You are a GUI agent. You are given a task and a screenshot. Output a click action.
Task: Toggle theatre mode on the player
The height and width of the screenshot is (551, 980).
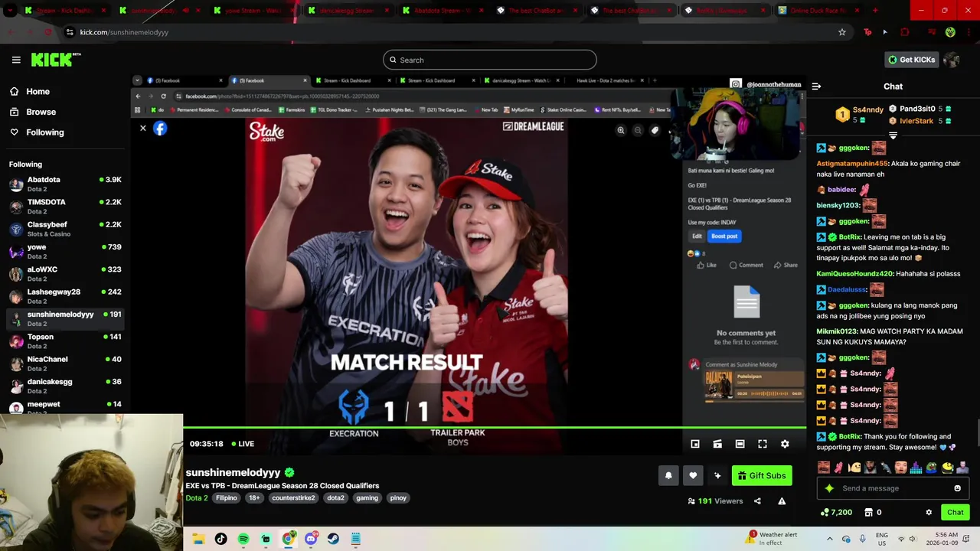coord(740,444)
